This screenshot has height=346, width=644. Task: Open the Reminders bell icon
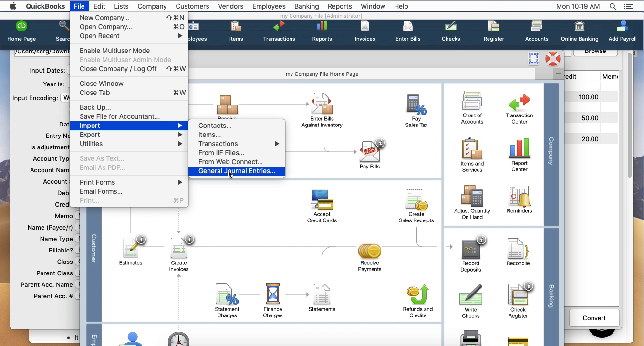(519, 196)
